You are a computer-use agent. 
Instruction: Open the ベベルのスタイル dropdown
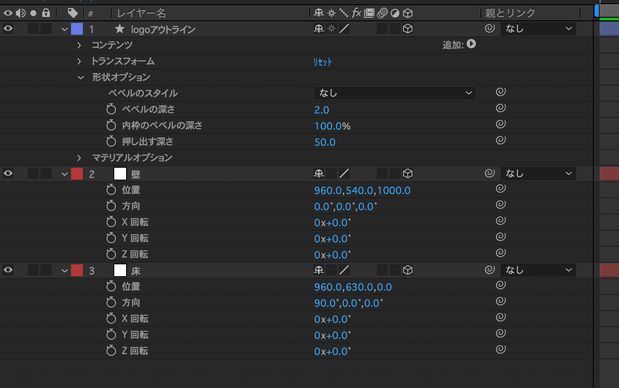[x=395, y=93]
